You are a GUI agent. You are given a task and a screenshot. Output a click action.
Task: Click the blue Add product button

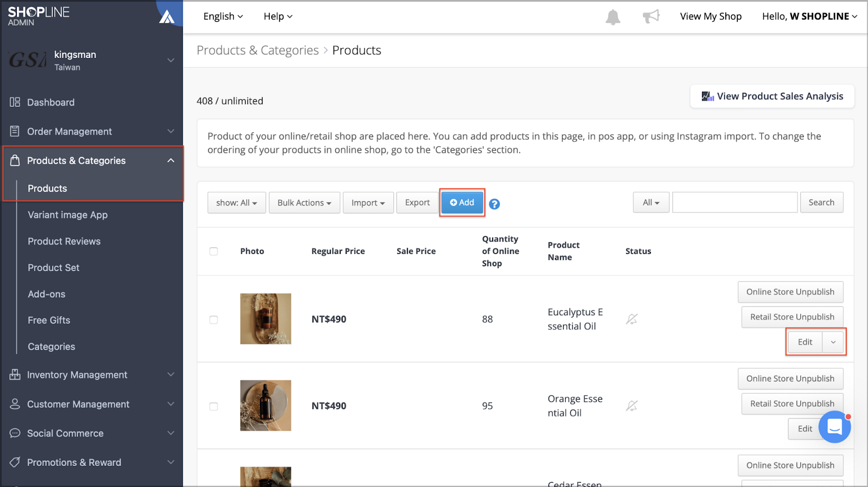tap(462, 202)
